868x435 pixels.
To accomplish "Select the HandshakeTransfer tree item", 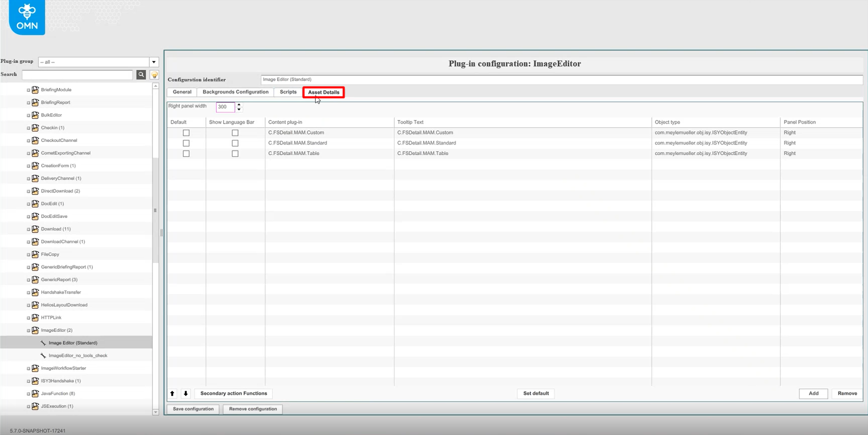I will 61,292.
